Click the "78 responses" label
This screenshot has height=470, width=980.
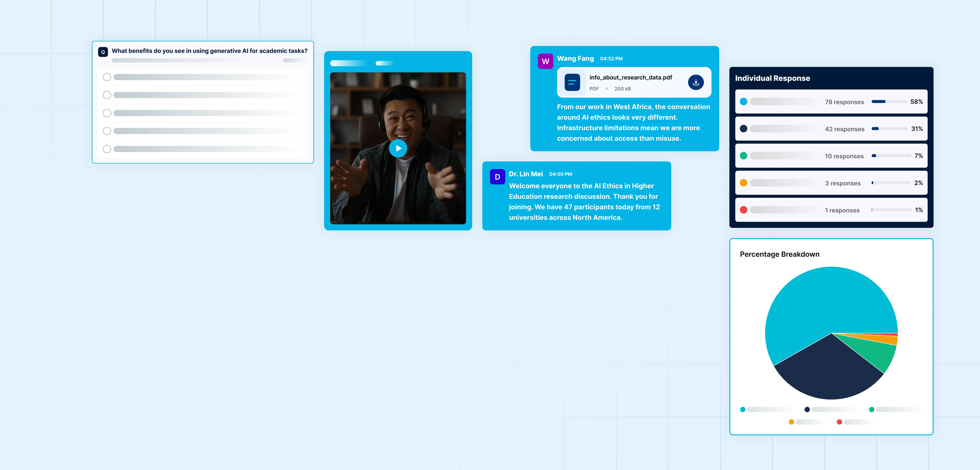pos(844,102)
